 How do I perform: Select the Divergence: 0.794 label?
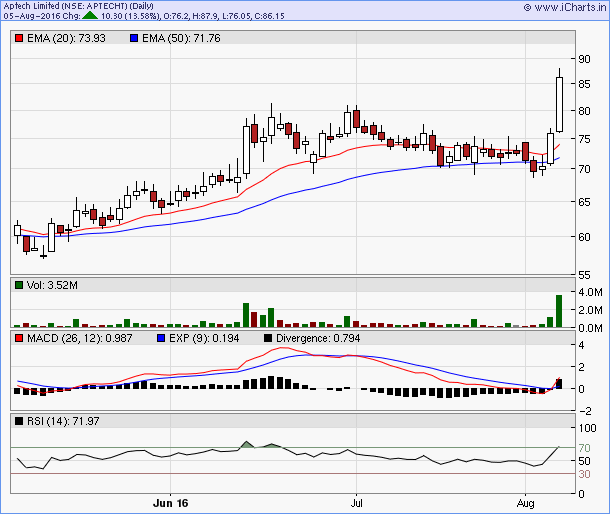click(318, 338)
